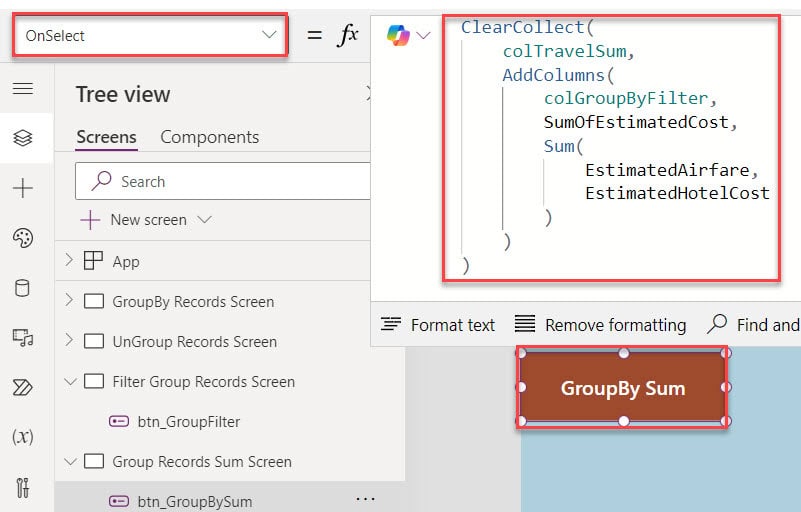Click AddColumns in the formula
Viewport: 801px width, 512px height.
point(554,75)
